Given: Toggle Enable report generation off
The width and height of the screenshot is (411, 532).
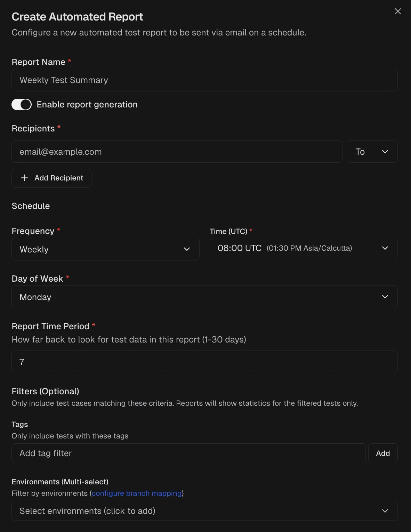Looking at the screenshot, I should [22, 104].
